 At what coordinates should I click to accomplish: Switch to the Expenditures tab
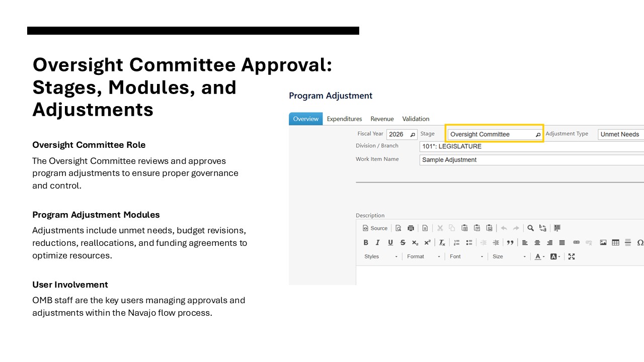[x=344, y=119]
